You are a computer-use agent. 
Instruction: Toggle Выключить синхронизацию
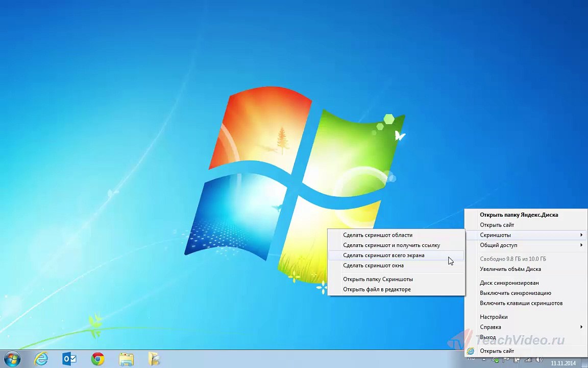click(526, 293)
